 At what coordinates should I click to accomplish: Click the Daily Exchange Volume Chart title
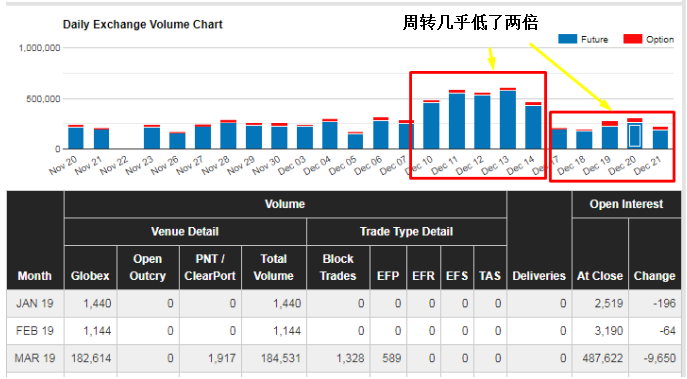pos(142,25)
